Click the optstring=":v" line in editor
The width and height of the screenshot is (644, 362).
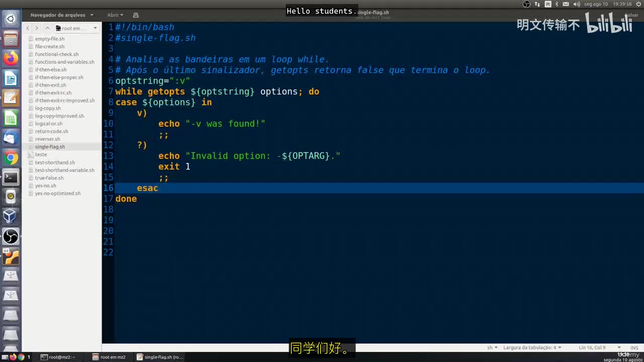coord(152,80)
